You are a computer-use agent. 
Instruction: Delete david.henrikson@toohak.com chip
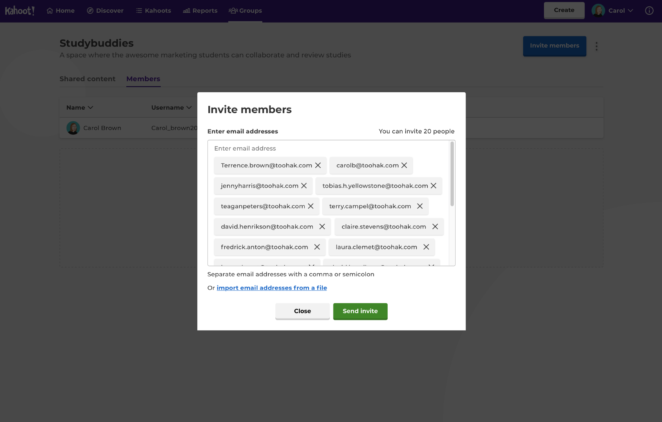(322, 227)
